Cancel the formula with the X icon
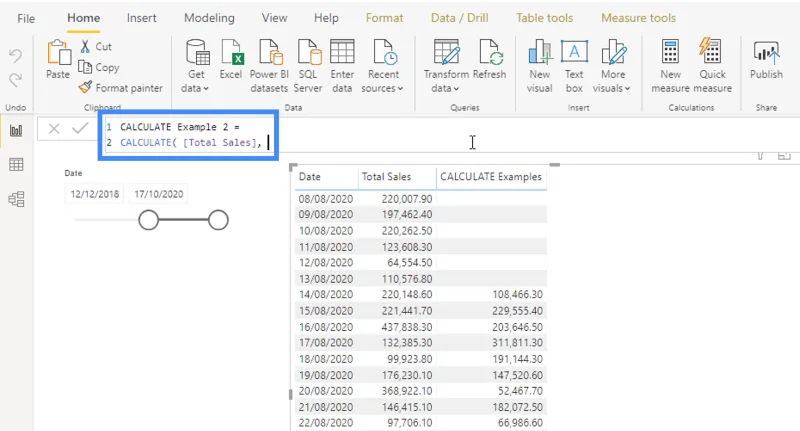 coord(54,129)
